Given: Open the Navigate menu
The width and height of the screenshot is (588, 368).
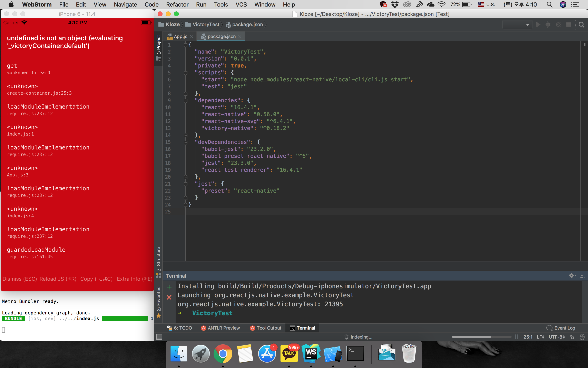Looking at the screenshot, I should (x=125, y=4).
